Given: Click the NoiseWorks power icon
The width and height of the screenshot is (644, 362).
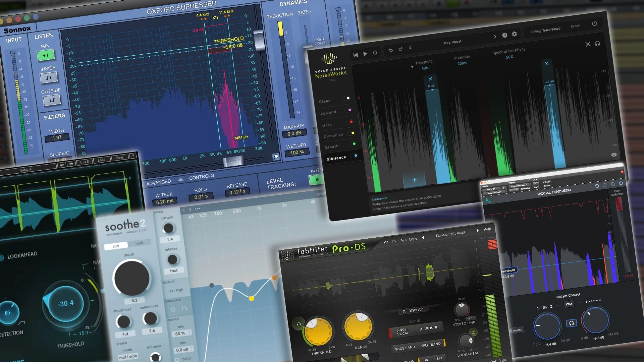Looking at the screenshot, I should tap(594, 23).
